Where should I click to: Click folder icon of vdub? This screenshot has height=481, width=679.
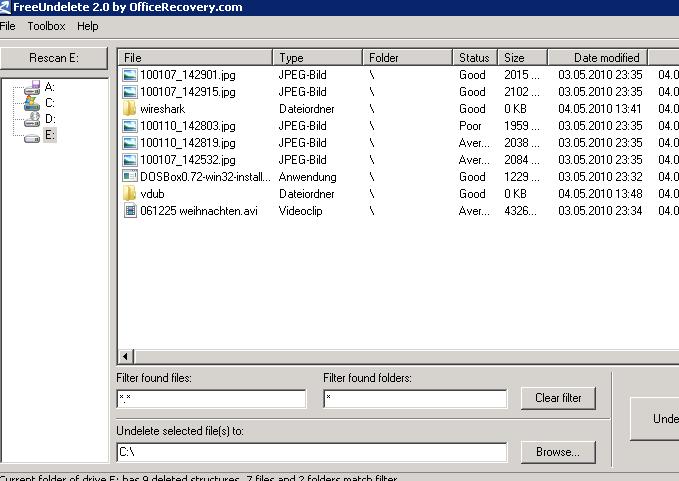point(129,194)
